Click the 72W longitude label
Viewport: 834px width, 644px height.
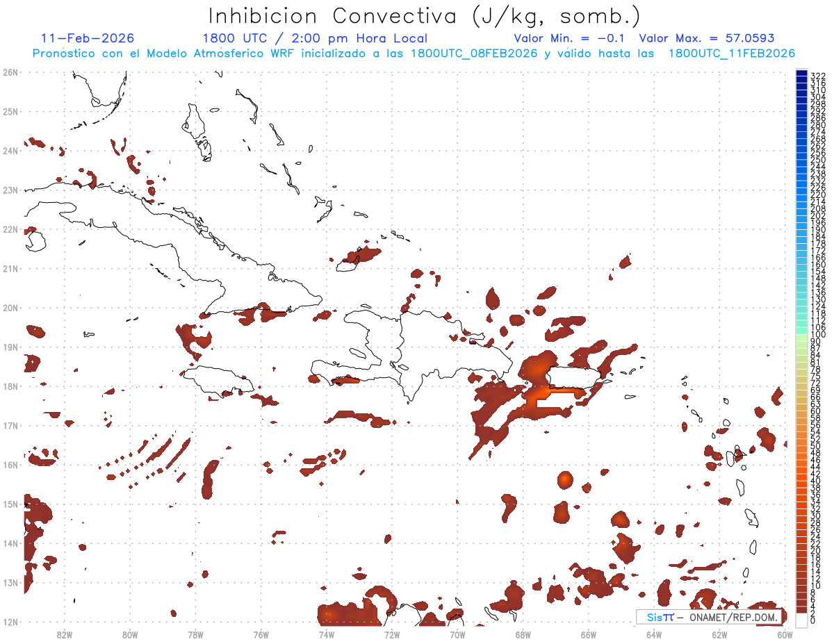tap(392, 634)
